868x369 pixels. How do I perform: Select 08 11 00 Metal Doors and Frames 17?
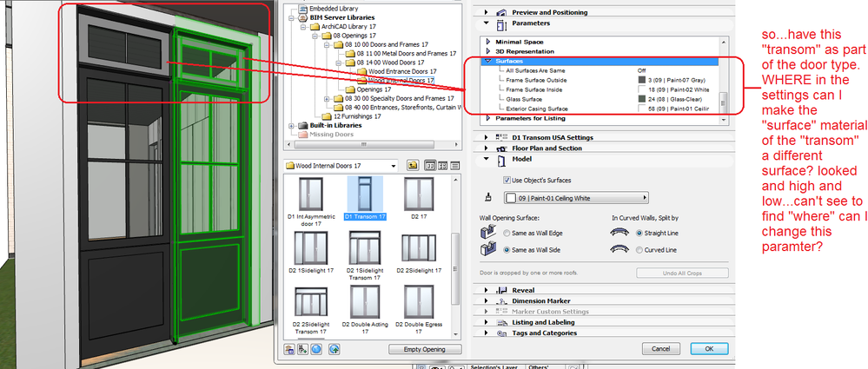[407, 54]
